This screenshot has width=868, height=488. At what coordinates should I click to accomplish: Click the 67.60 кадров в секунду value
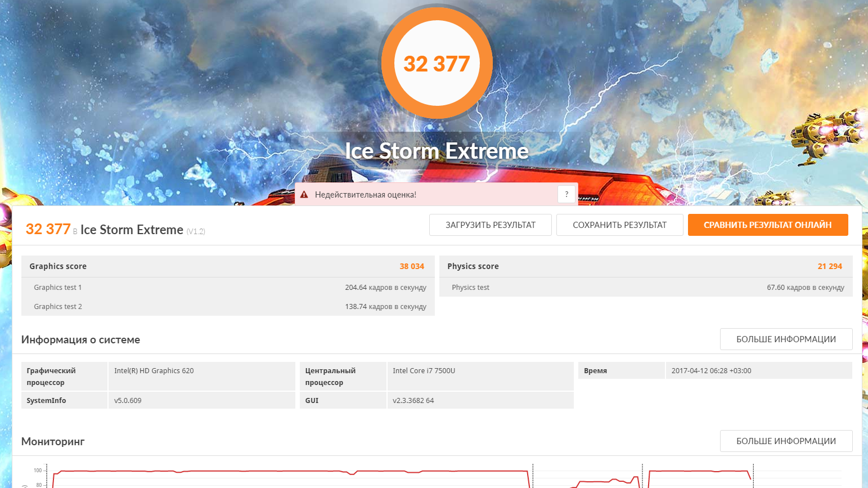pyautogui.click(x=806, y=287)
